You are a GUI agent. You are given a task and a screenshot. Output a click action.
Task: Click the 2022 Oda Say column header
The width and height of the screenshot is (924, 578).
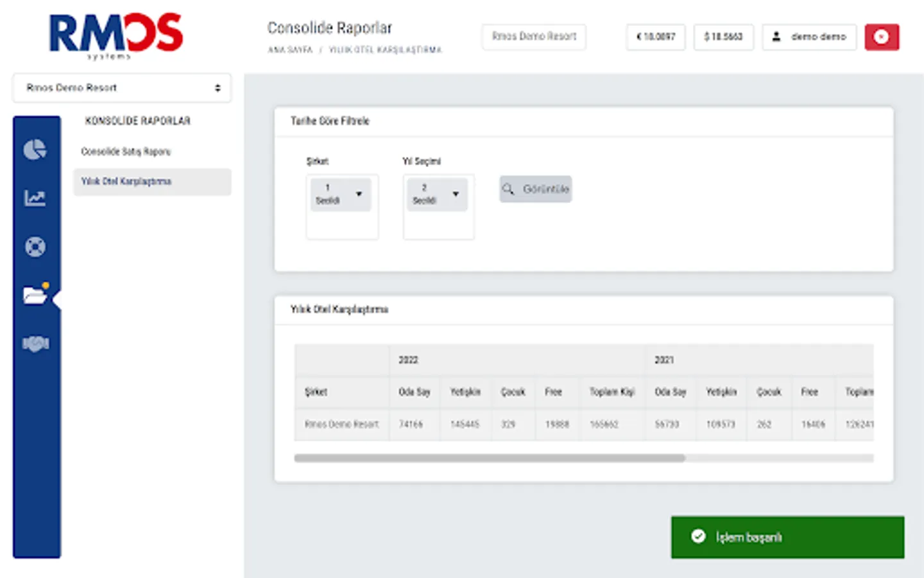[x=415, y=392]
